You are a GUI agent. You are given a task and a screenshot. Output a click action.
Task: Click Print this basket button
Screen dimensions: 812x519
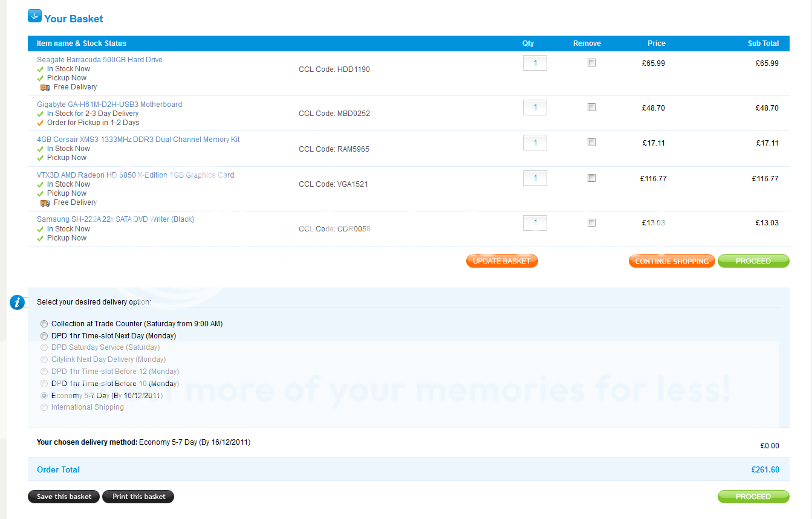pyautogui.click(x=138, y=497)
